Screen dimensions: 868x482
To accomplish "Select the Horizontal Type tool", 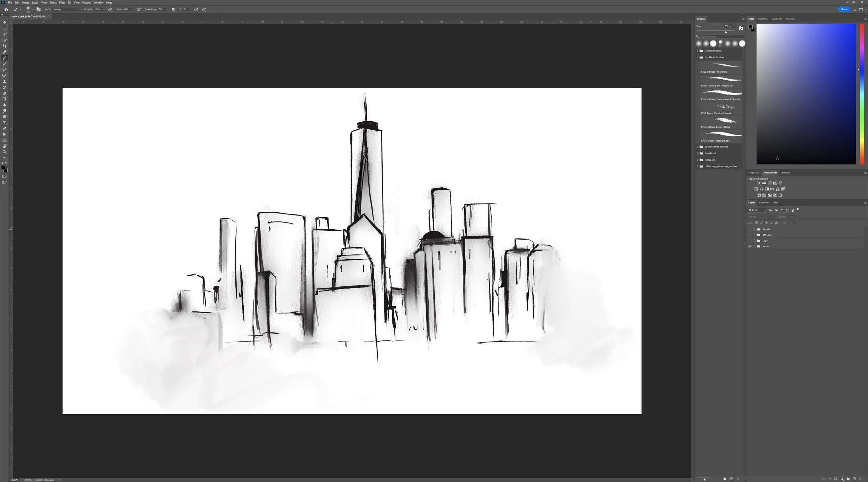I will click(x=5, y=123).
